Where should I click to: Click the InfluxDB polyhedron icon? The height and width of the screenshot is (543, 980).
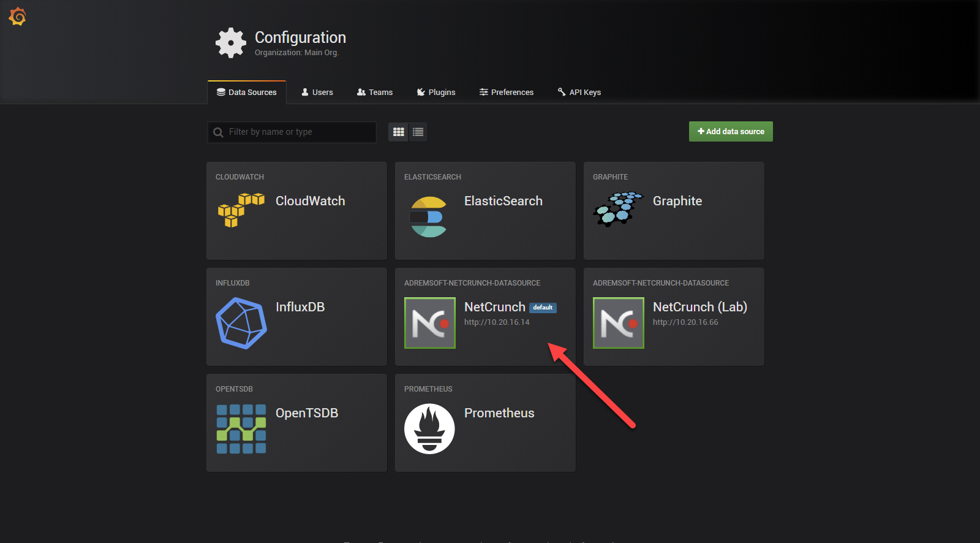point(241,323)
